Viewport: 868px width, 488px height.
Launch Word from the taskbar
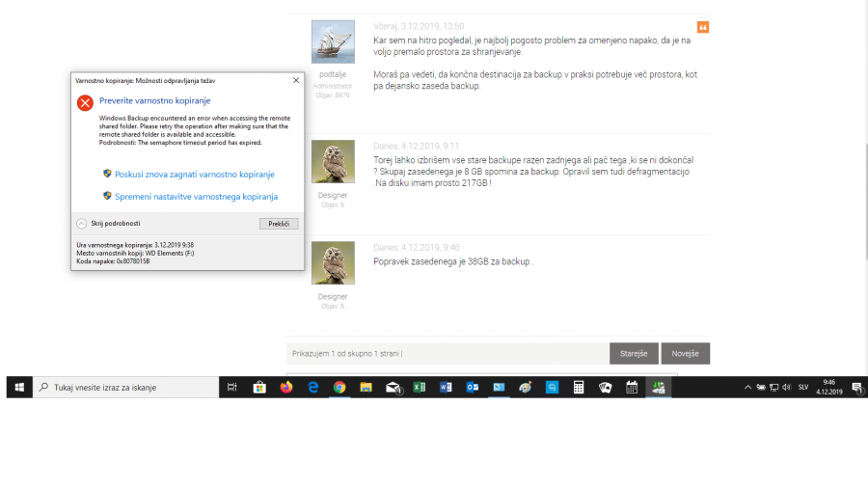(x=446, y=387)
